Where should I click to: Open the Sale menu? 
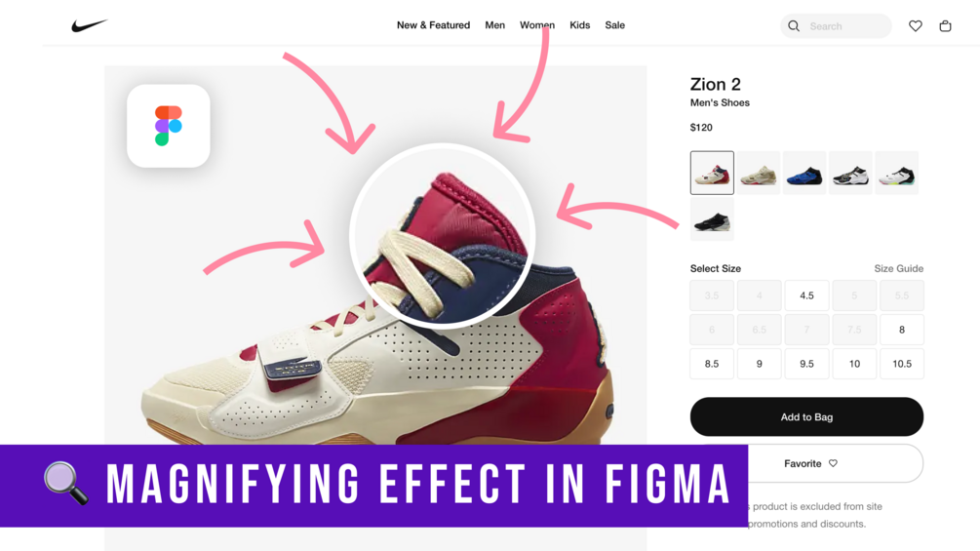click(614, 25)
